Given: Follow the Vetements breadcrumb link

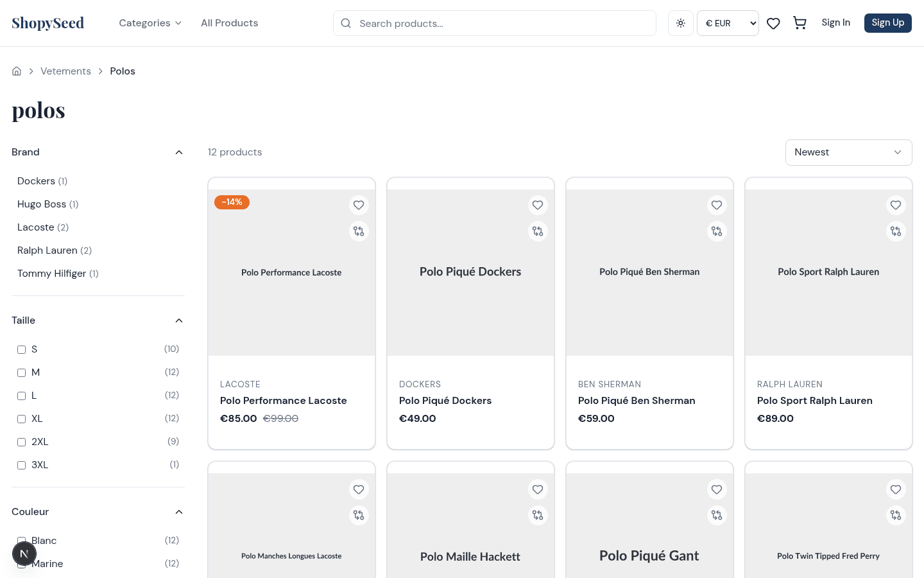Looking at the screenshot, I should [65, 71].
